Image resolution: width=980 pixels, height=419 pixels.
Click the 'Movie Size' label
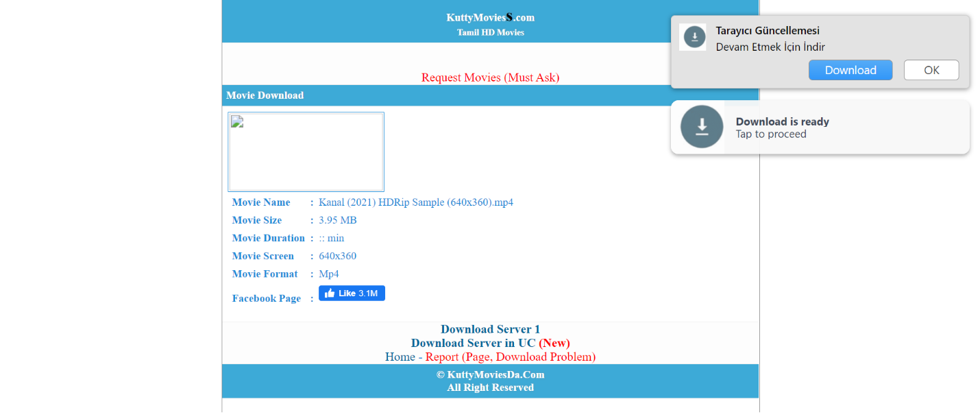coord(257,220)
